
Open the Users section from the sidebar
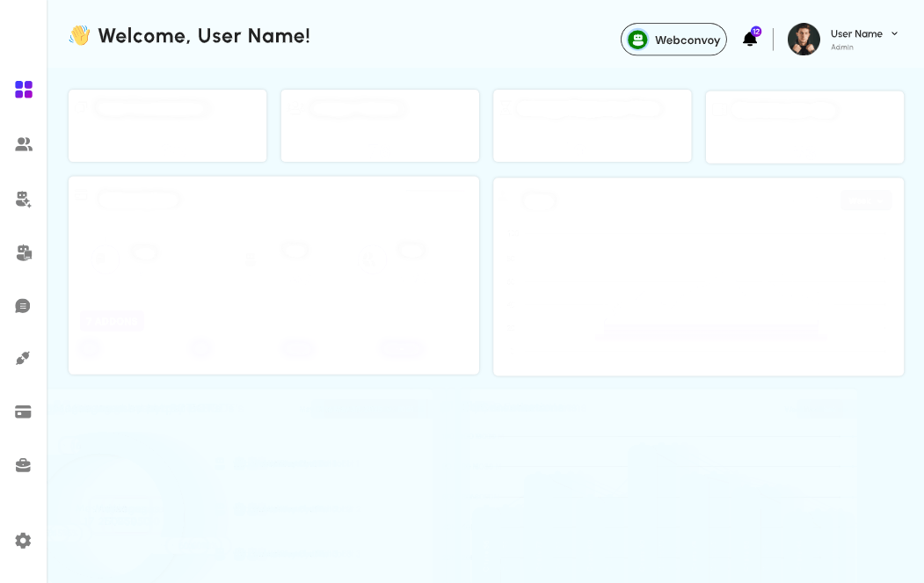pos(23,144)
